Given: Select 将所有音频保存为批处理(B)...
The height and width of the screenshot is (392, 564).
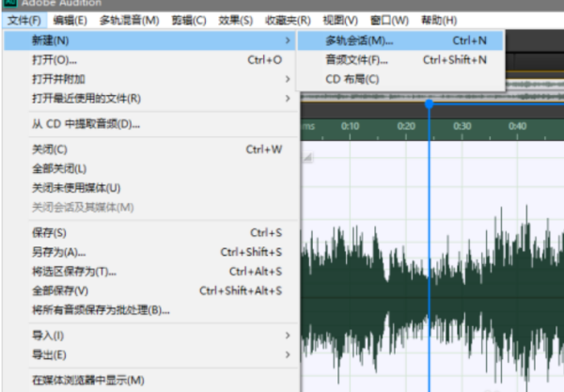Looking at the screenshot, I should (150, 309).
